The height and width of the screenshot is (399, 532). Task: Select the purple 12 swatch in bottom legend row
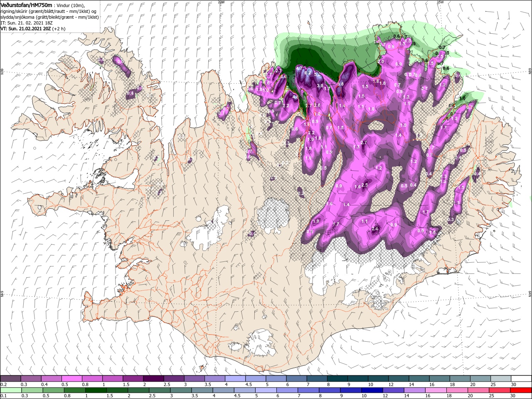(x=393, y=390)
